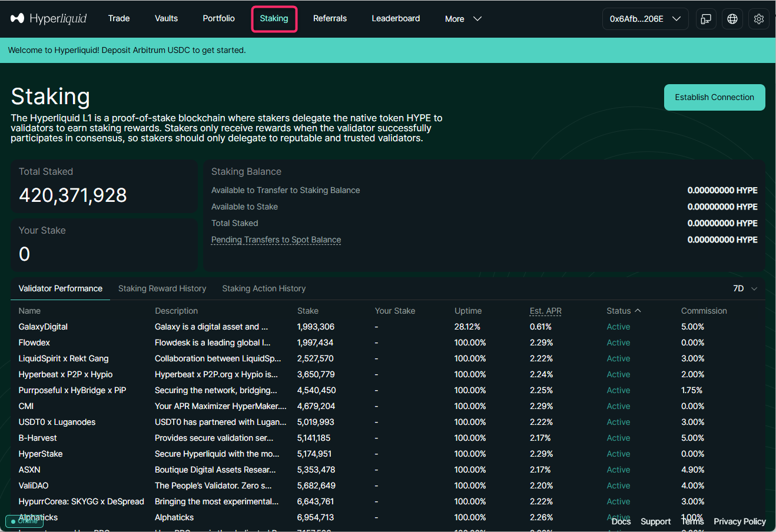
Task: Go to the Vaults page
Action: [166, 18]
